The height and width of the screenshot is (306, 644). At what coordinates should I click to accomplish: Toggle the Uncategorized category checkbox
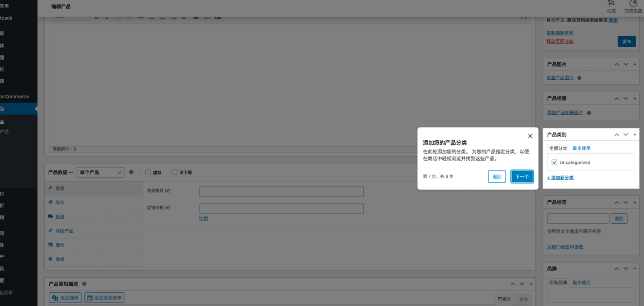554,162
